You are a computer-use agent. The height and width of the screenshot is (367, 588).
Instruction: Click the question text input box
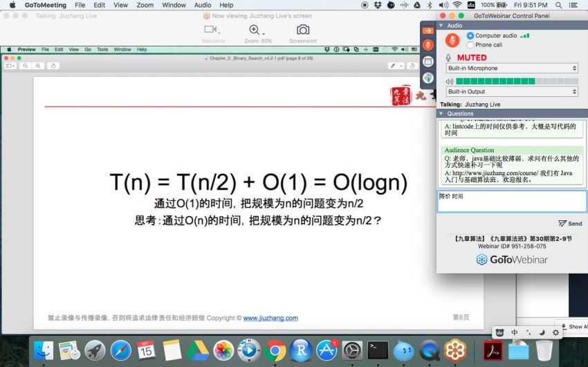click(511, 202)
